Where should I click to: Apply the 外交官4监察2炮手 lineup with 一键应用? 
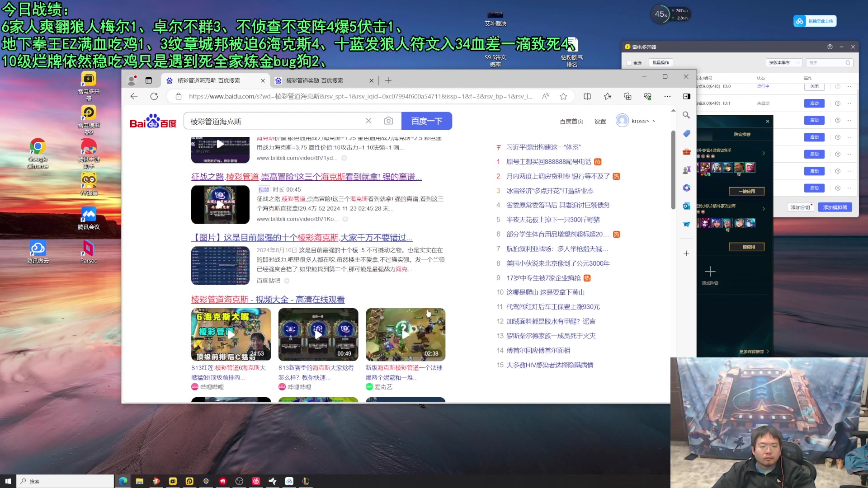(746, 191)
